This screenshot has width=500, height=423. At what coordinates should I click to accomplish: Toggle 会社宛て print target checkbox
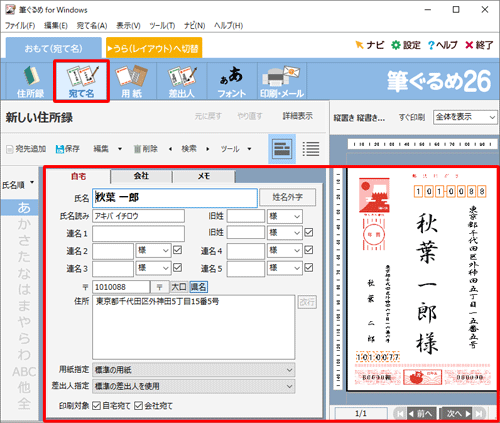coord(139,406)
